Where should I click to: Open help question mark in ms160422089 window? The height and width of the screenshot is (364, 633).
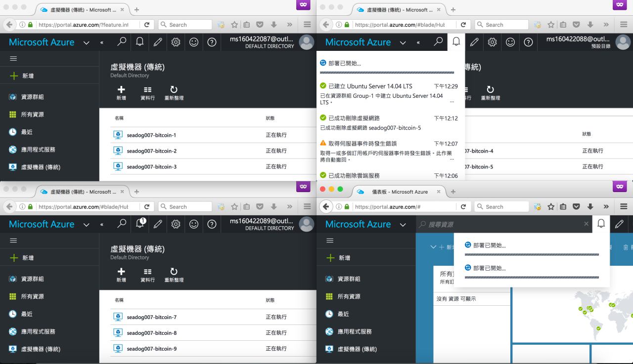212,224
